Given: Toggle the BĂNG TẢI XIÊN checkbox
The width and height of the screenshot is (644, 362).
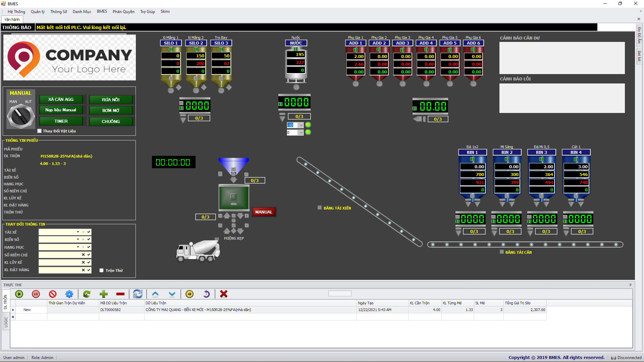Looking at the screenshot, I should pyautogui.click(x=320, y=208).
